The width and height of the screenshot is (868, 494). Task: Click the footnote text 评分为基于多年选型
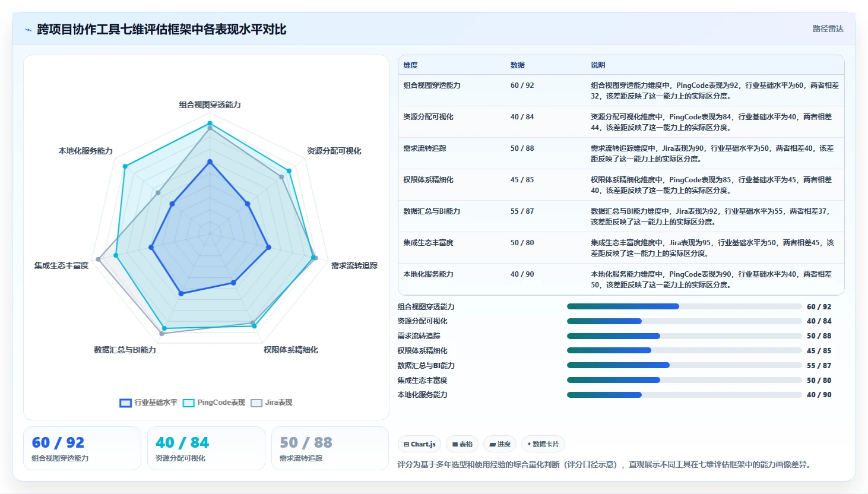[x=604, y=464]
